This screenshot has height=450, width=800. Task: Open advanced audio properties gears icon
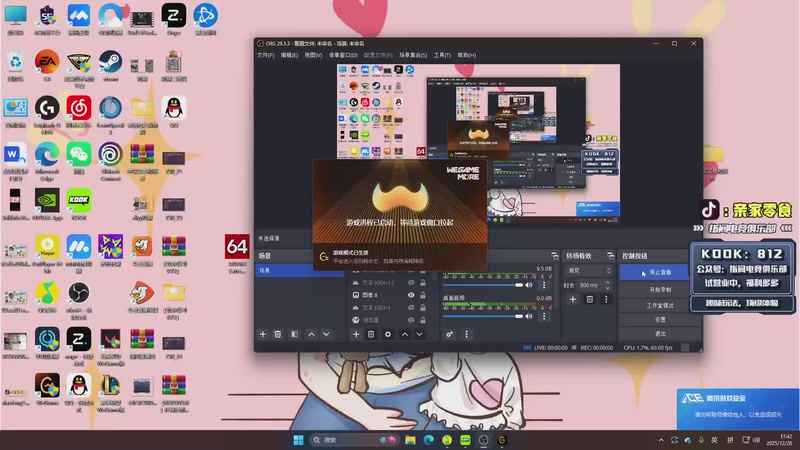click(449, 334)
